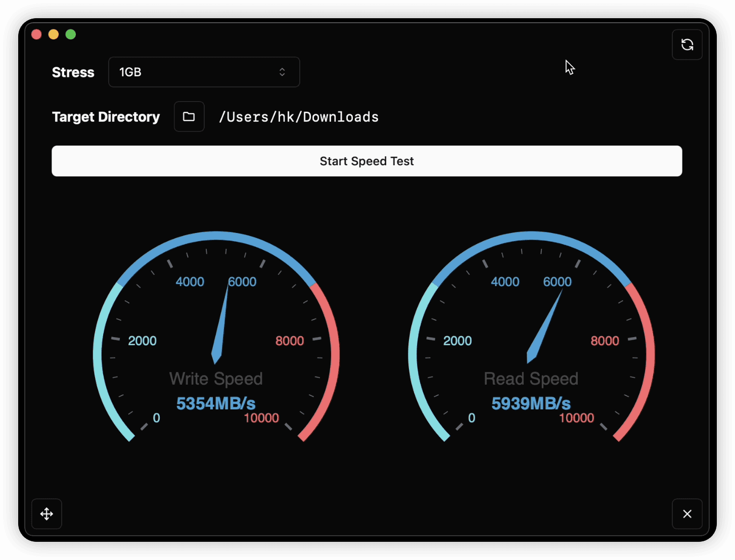Minimize the window with the yellow button
The height and width of the screenshot is (560, 735).
tap(54, 34)
